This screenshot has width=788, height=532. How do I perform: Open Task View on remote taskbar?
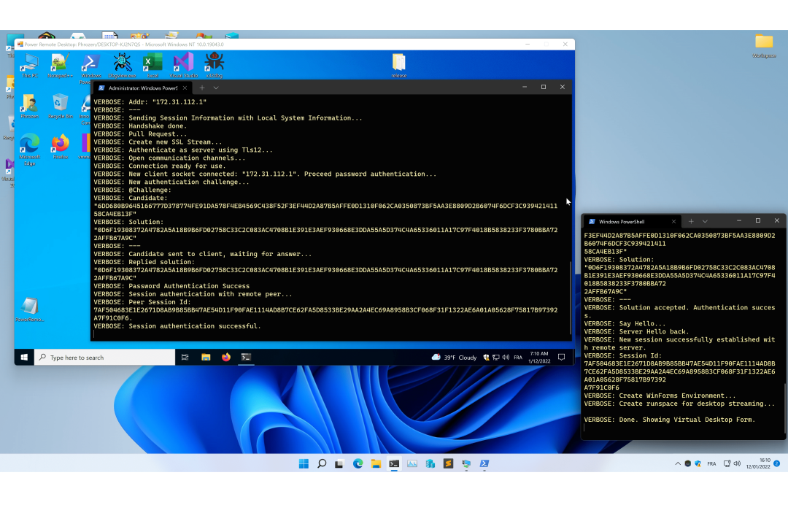point(185,357)
